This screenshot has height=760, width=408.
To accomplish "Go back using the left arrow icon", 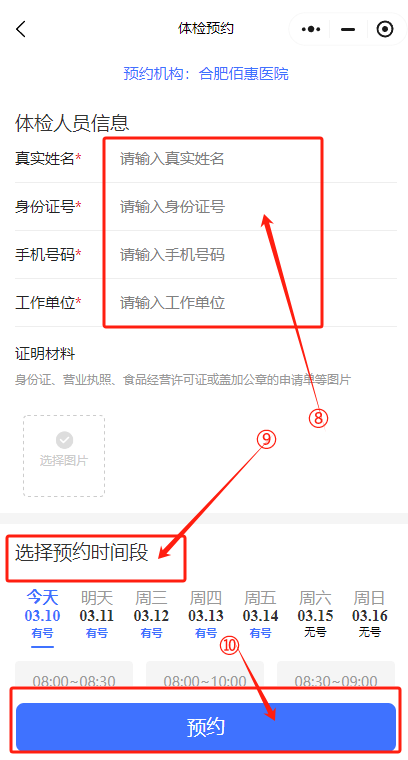I will pyautogui.click(x=21, y=29).
